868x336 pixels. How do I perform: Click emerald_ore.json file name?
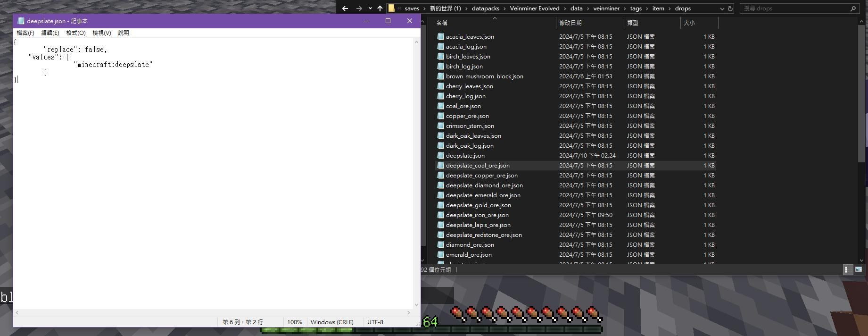click(x=469, y=254)
